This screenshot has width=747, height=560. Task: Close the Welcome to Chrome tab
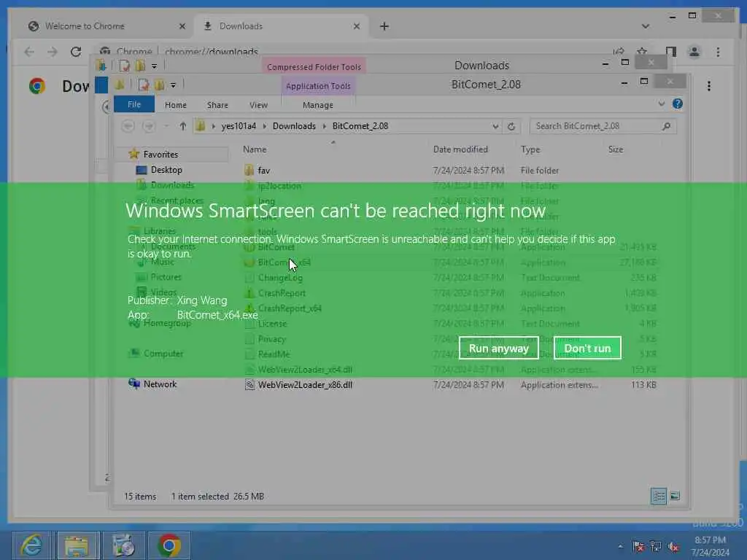tap(182, 27)
